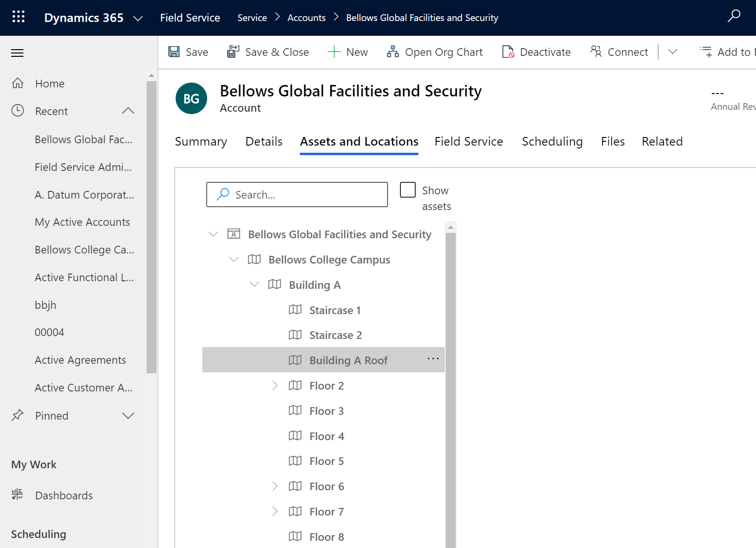Expand the Floor 2 node
756x548 pixels.
275,385
